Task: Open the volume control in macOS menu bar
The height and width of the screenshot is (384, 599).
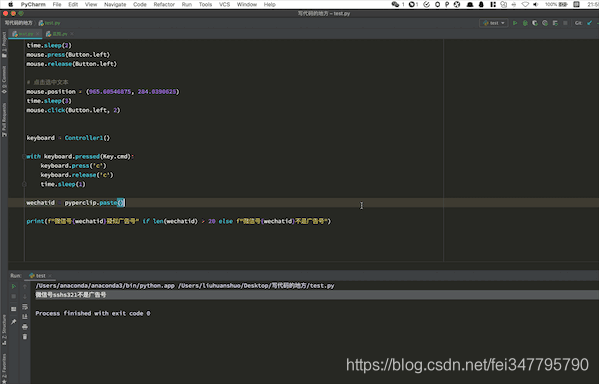Action: [x=536, y=5]
